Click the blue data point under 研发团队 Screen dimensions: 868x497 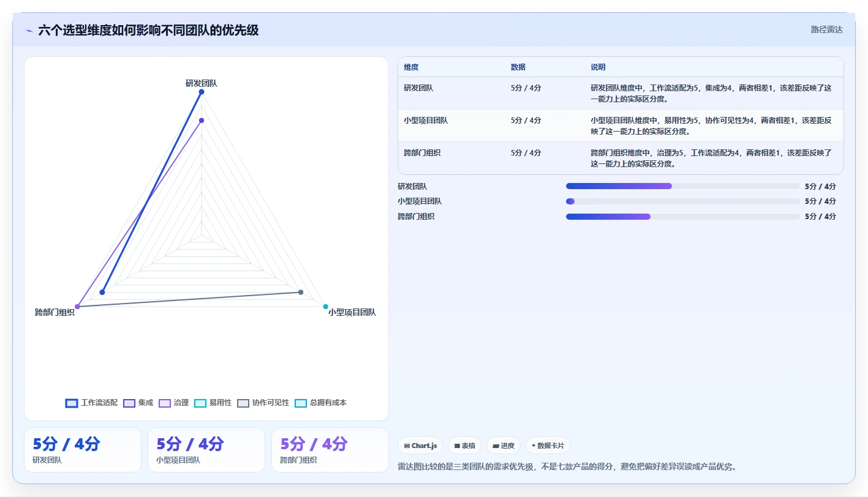[202, 92]
